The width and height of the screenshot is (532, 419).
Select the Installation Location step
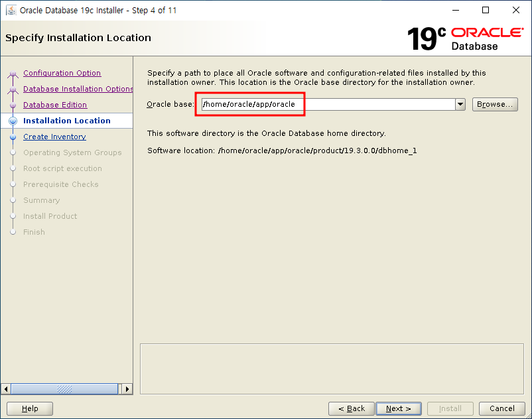point(67,121)
